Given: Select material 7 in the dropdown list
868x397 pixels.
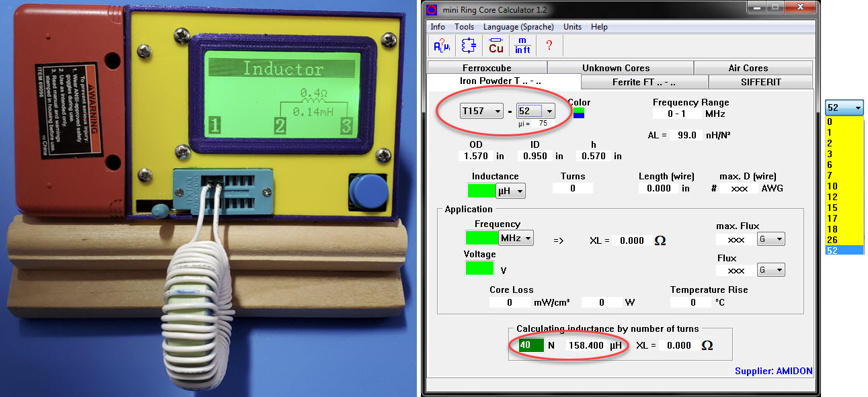Looking at the screenshot, I should 844,176.
